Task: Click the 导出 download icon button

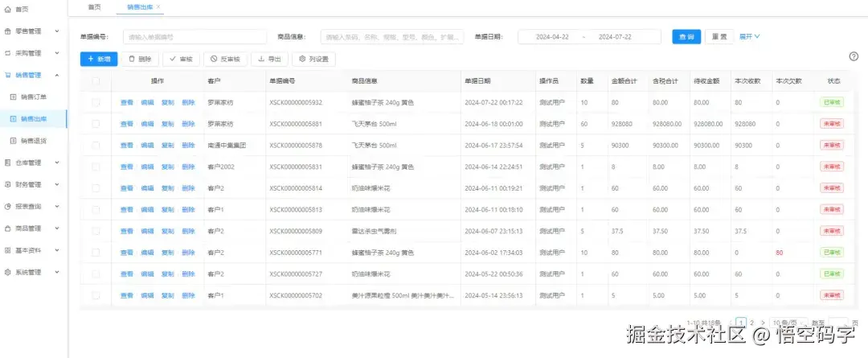Action: coord(269,59)
